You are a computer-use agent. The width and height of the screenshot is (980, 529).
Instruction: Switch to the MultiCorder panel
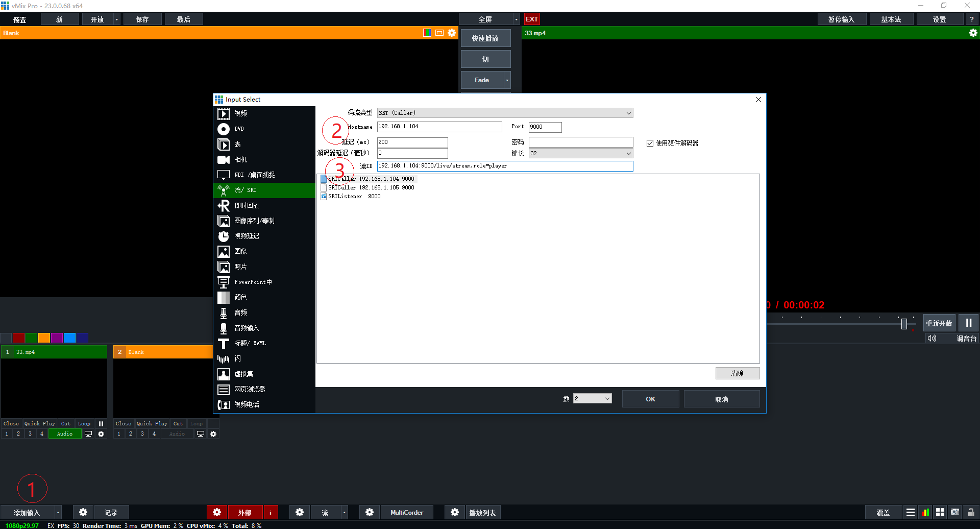[407, 512]
